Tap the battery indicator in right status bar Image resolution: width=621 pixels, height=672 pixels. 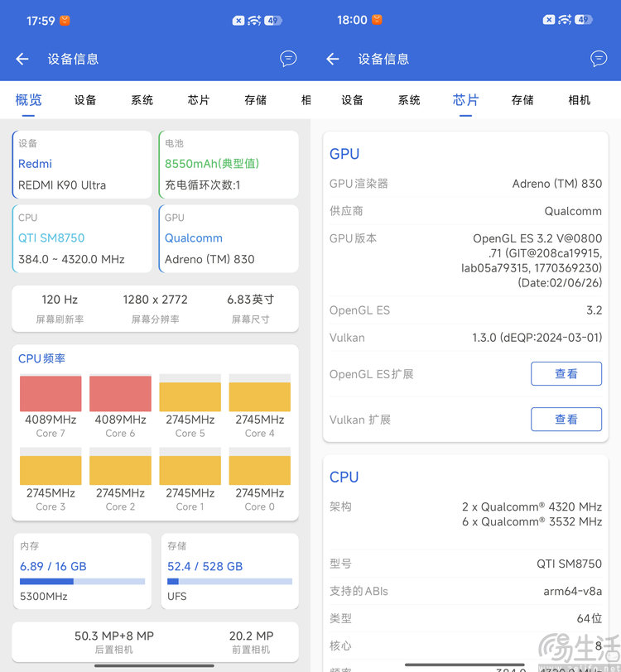(585, 19)
